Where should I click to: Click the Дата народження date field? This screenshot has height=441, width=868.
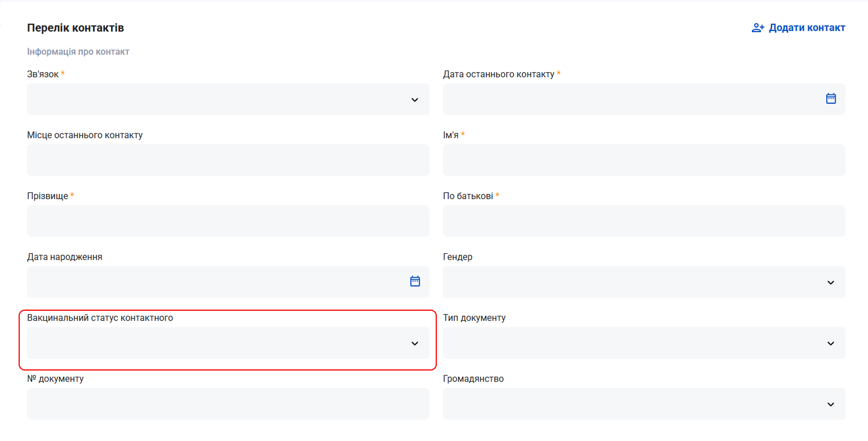tap(228, 282)
